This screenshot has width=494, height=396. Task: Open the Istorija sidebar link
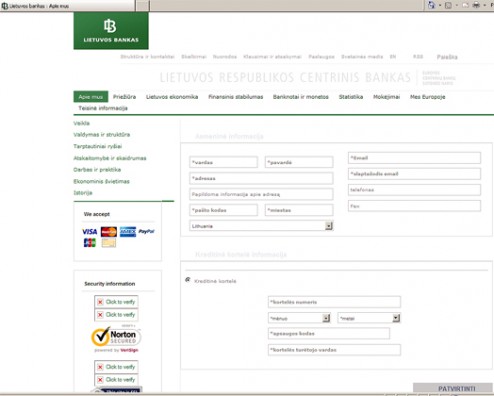click(83, 193)
